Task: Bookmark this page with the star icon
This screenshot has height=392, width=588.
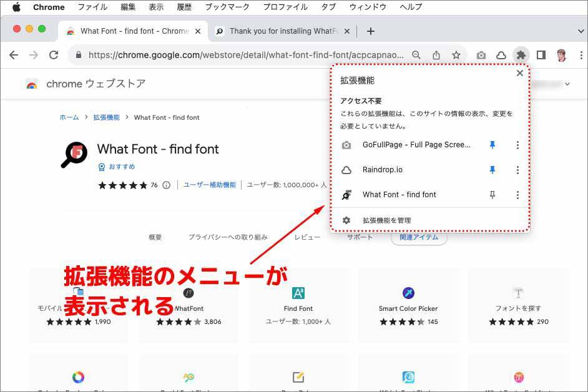Action: point(456,55)
